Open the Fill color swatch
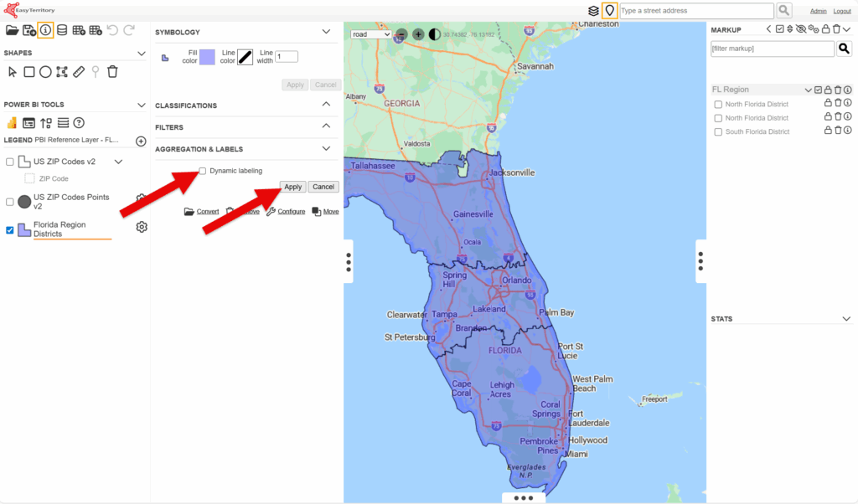 point(207,57)
